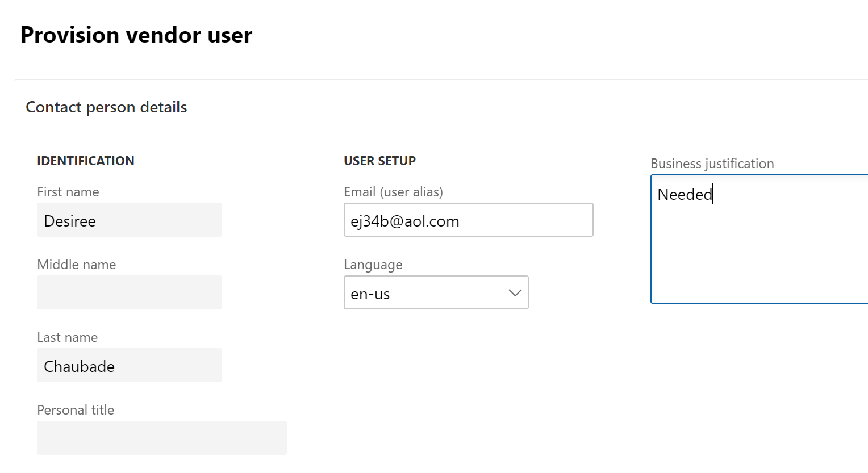Click the First name label
Image resolution: width=868 pixels, height=473 pixels.
pos(68,192)
